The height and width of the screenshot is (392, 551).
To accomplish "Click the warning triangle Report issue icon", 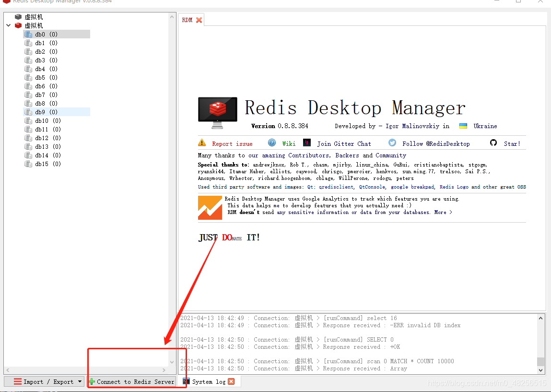I will tap(202, 143).
